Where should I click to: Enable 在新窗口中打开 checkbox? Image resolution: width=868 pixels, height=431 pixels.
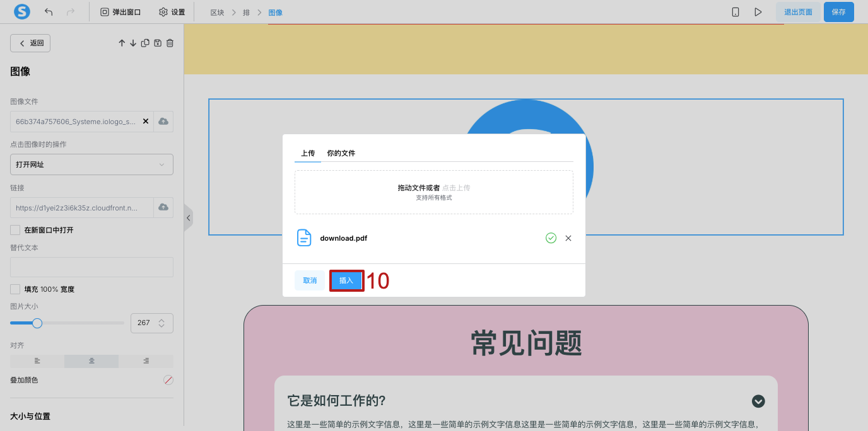pyautogui.click(x=15, y=230)
